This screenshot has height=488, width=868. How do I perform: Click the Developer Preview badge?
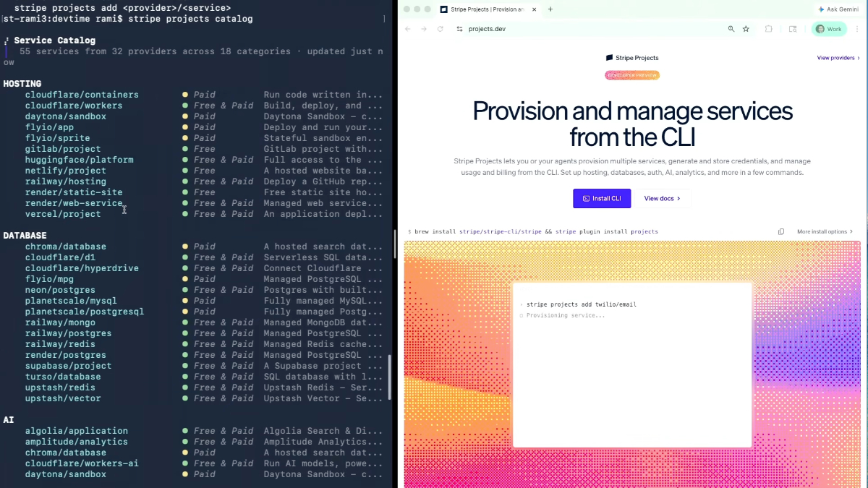632,75
